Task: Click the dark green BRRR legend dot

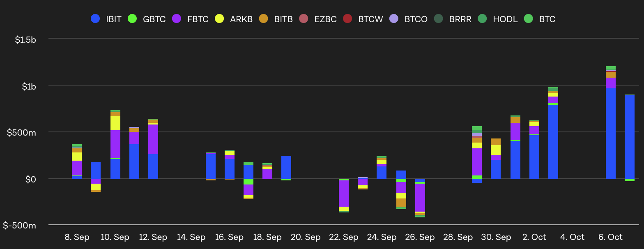Action: click(438, 18)
